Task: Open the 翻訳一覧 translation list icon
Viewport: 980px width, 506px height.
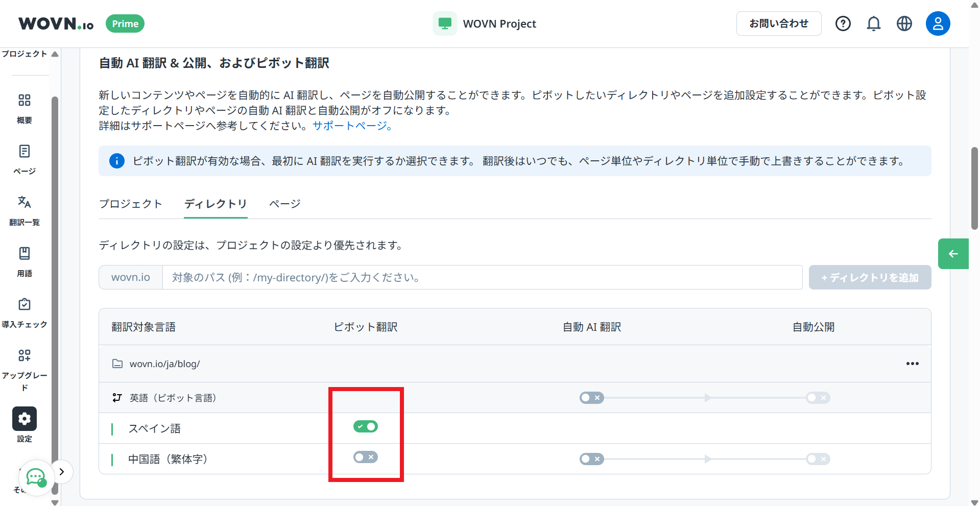Action: 24,202
